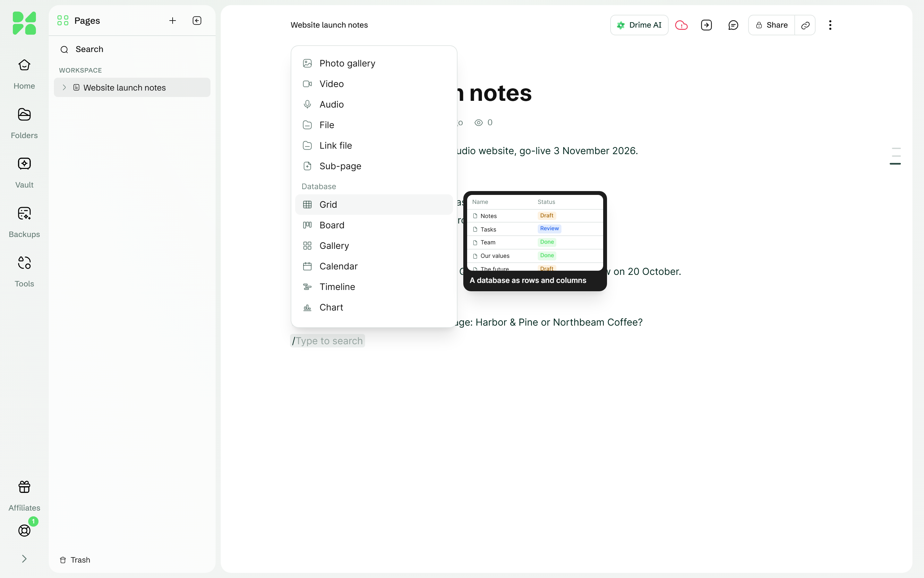Insert a File block
The height and width of the screenshot is (578, 924).
374,125
